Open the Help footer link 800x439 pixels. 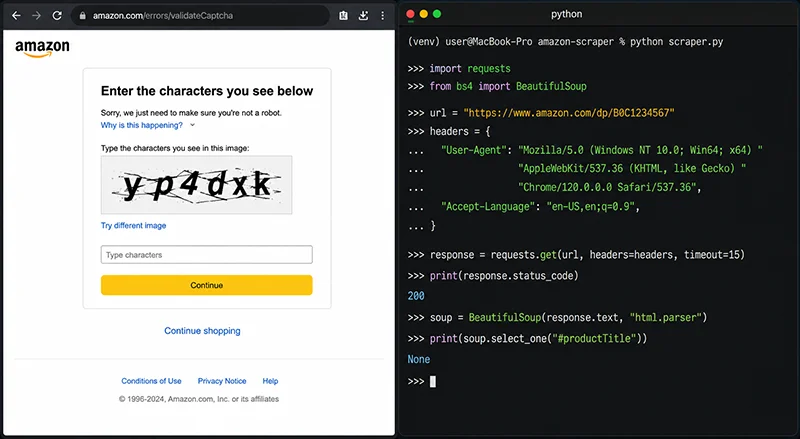270,381
